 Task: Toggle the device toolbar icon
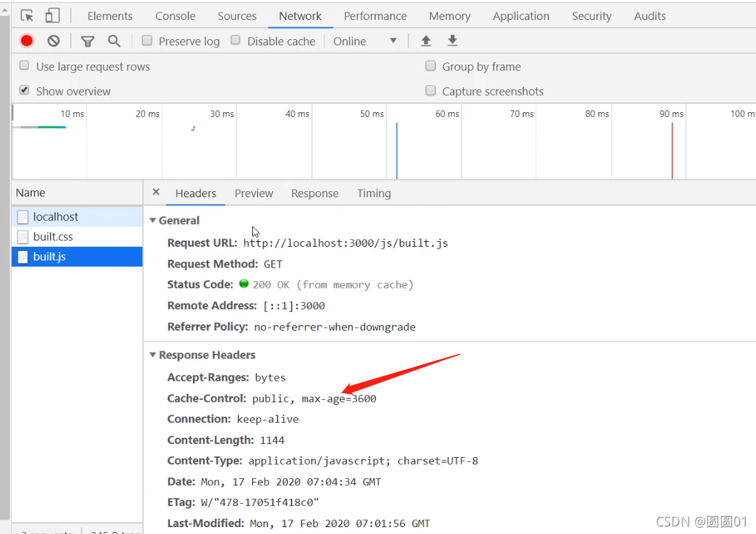(x=52, y=16)
